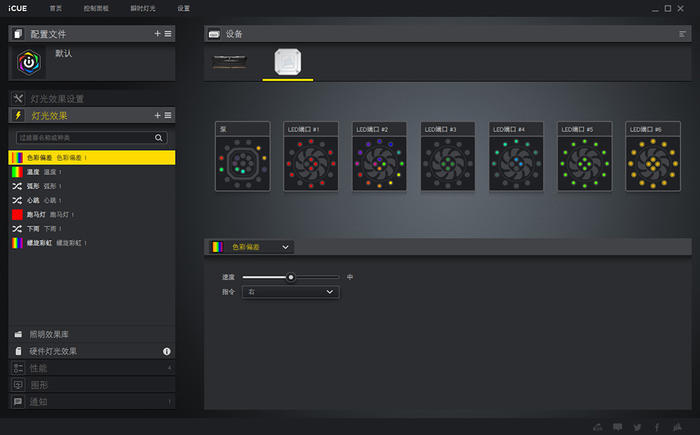Select the LED端口 #1 fan tile
The width and height of the screenshot is (700, 435).
311,156
